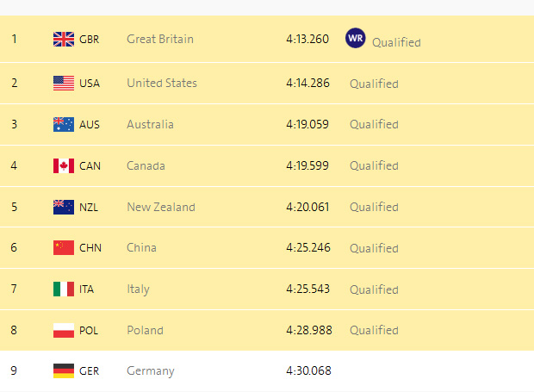Screen dimensions: 534x392
Task: Click Germany's time 4:30.068
Action: click(x=308, y=371)
